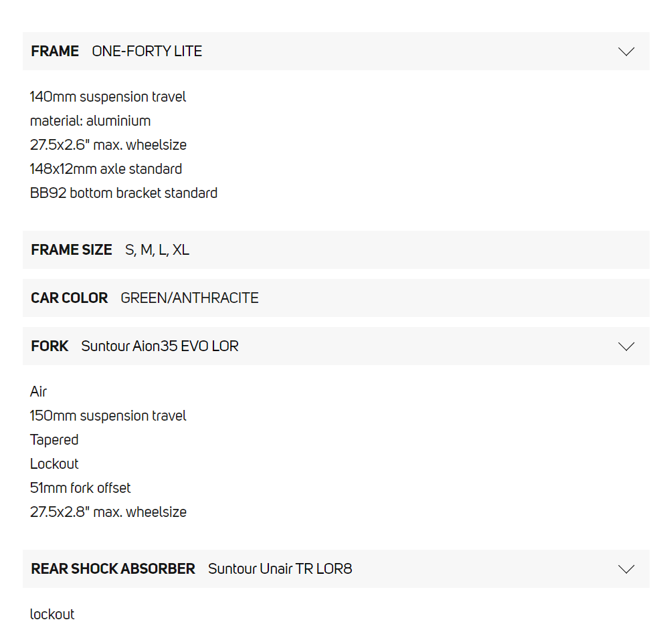Click the FORK heading label
The width and height of the screenshot is (667, 644).
point(50,346)
